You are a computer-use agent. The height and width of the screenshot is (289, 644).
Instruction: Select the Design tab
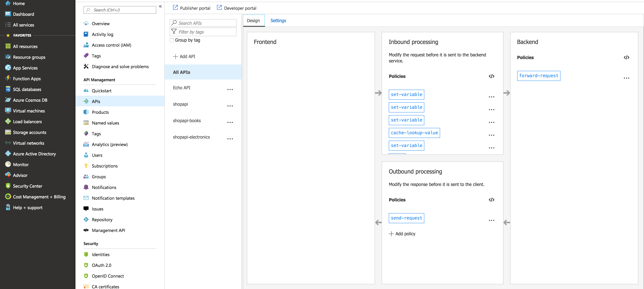point(254,20)
